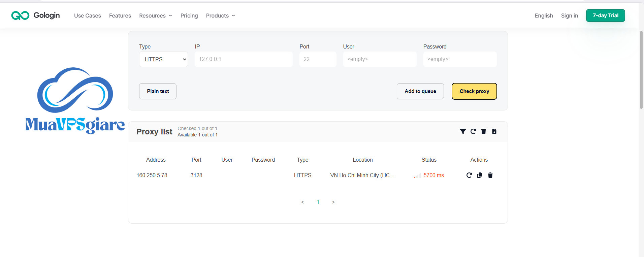Viewport: 644px width, 257px height.
Task: Switch to Plain text input
Action: coord(158,91)
